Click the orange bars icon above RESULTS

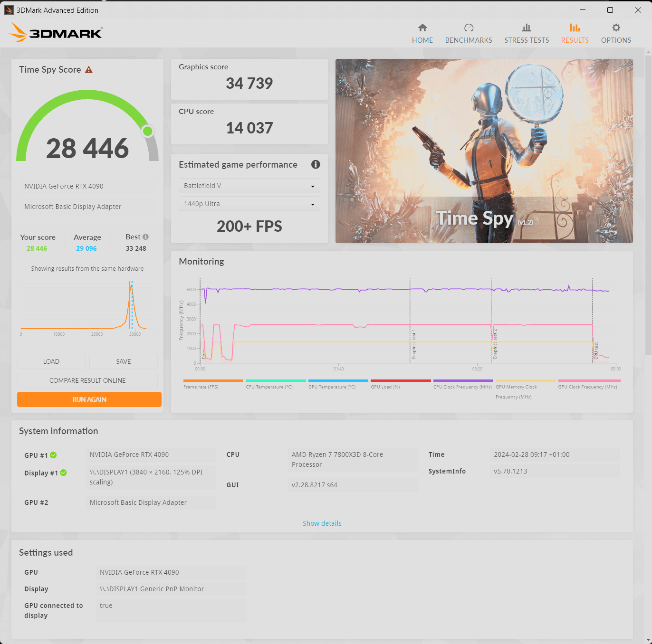pyautogui.click(x=575, y=28)
